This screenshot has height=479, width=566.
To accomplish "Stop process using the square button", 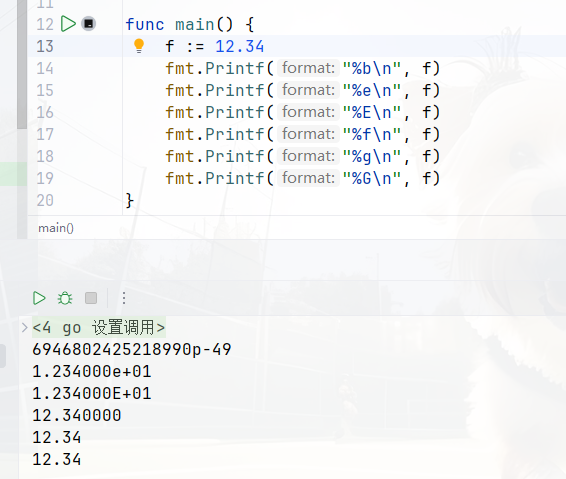I will 91,298.
